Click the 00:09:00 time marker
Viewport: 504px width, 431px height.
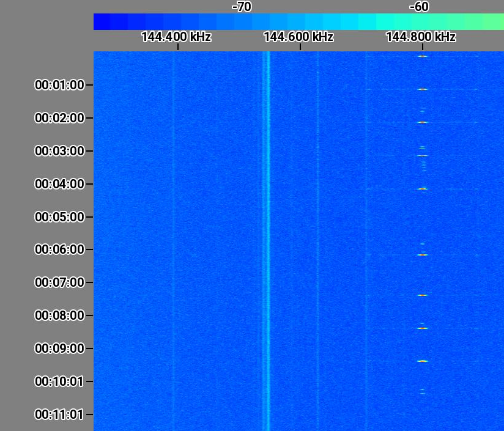point(59,348)
